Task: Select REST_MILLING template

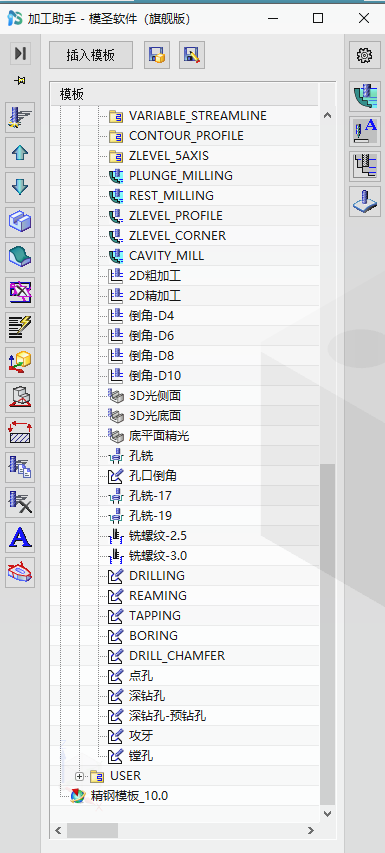Action: 171,196
